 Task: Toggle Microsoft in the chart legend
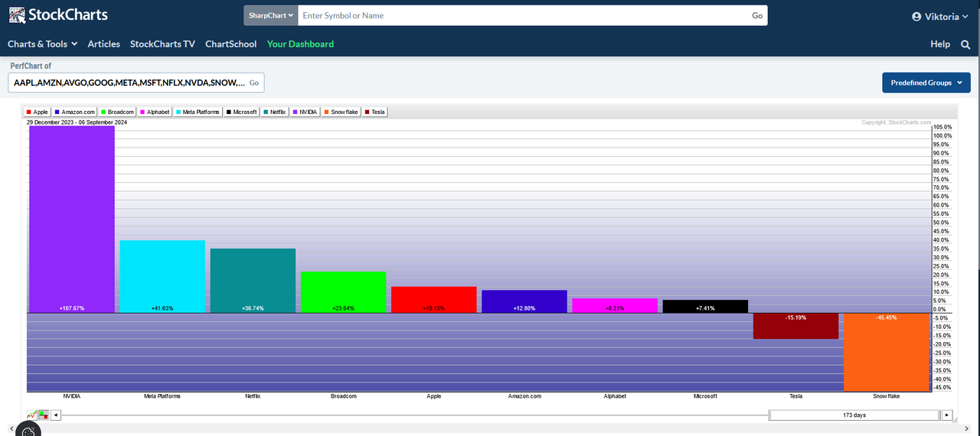(241, 112)
